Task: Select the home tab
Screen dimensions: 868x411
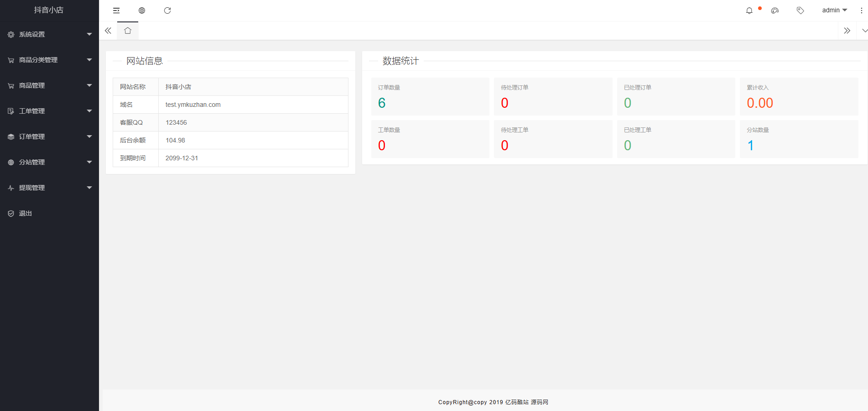Action: (x=128, y=31)
